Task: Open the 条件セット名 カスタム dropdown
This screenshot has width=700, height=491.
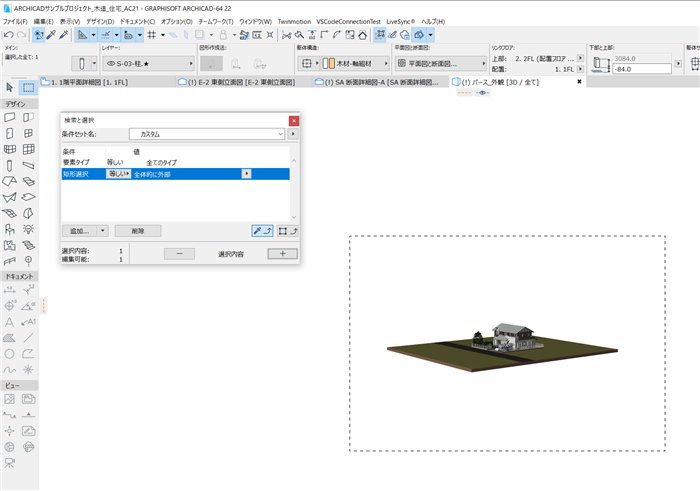Action: point(207,134)
